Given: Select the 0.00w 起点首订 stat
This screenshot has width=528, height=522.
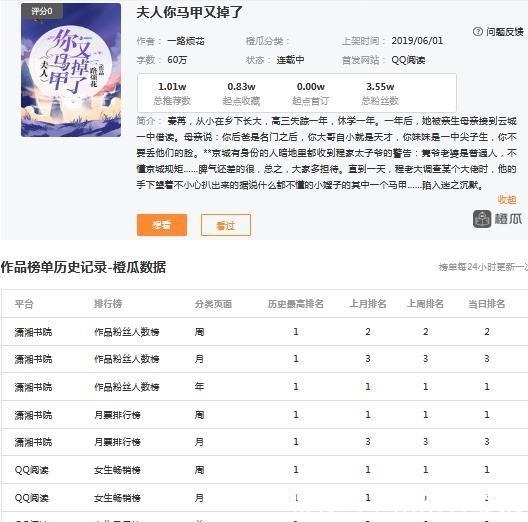Looking at the screenshot, I should tap(310, 93).
